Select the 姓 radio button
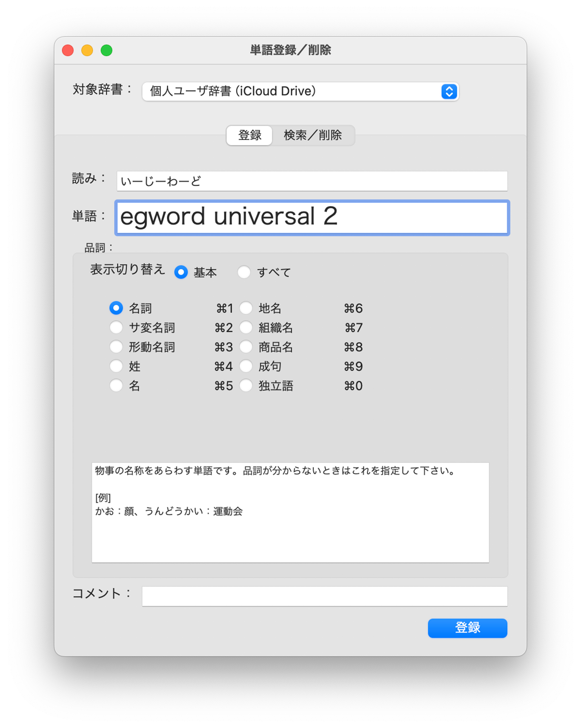Screen dimensions: 581x728 (116, 366)
